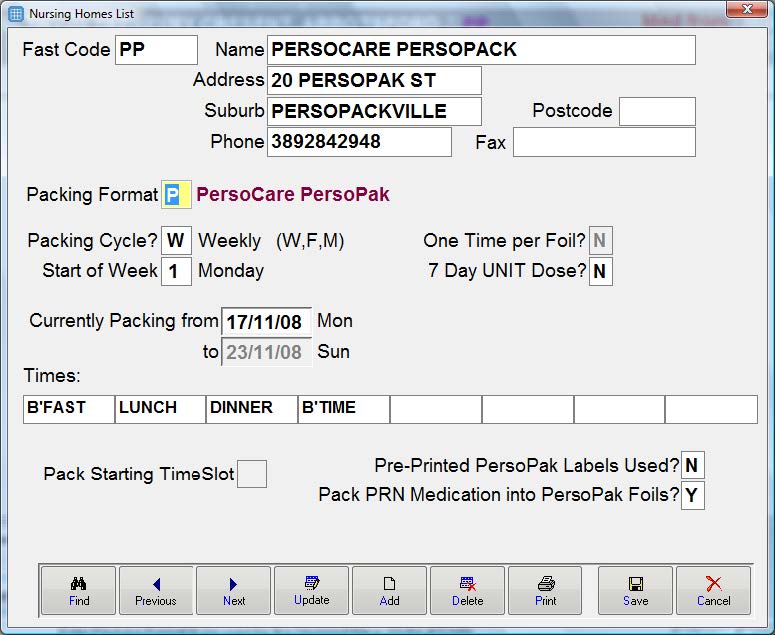Image resolution: width=775 pixels, height=635 pixels.
Task: Click the Pack PRN Medication Y field
Action: point(692,495)
